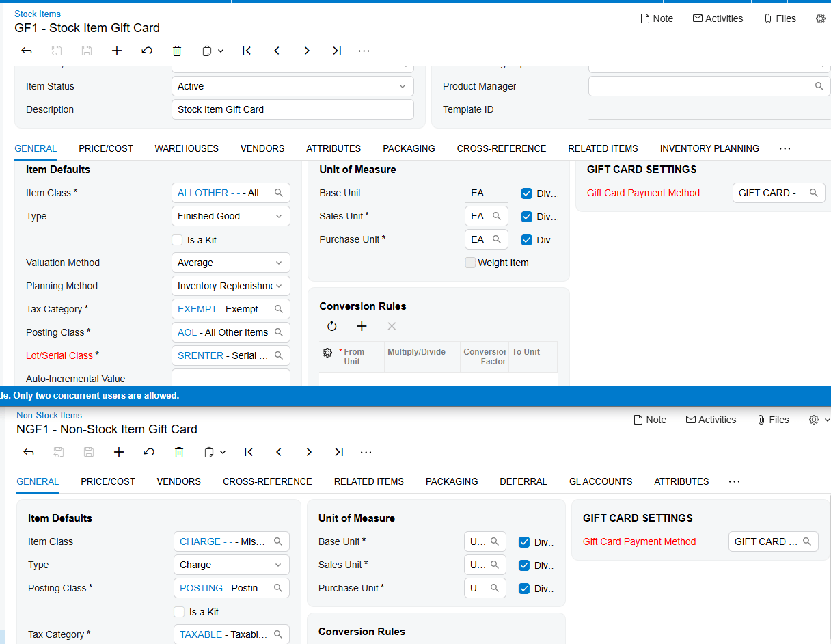Open the Item Status Active dropdown
The image size is (831, 644).
click(x=292, y=86)
